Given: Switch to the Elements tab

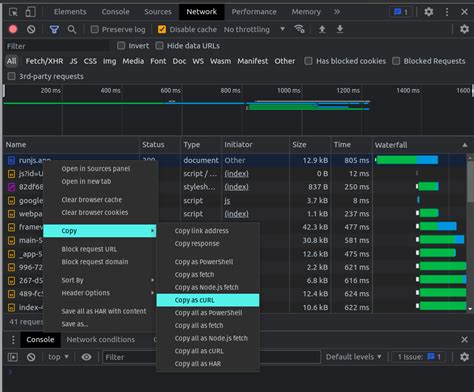Looking at the screenshot, I should [x=70, y=12].
